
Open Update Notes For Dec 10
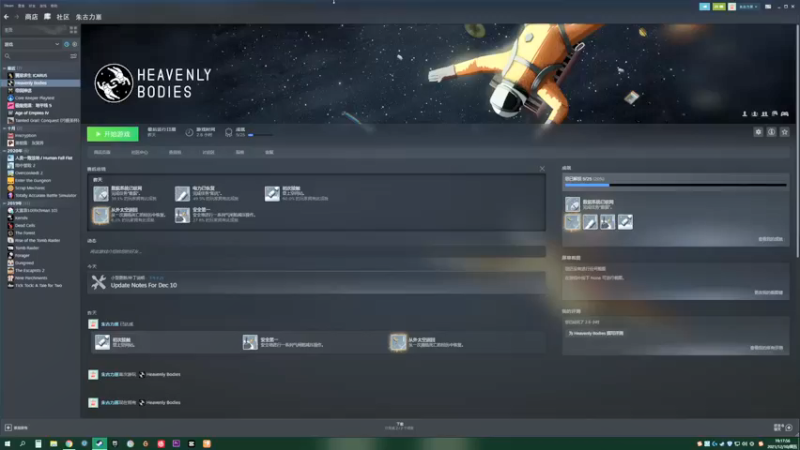[144, 285]
